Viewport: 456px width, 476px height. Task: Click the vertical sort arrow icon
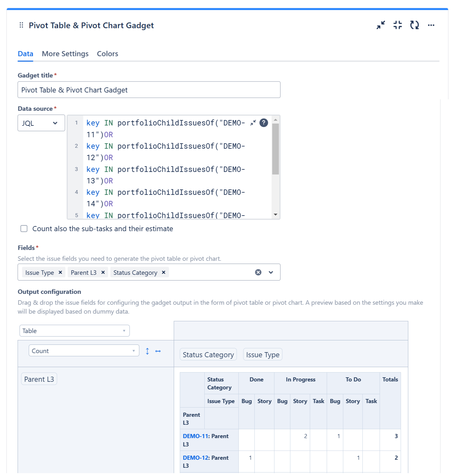pyautogui.click(x=147, y=351)
